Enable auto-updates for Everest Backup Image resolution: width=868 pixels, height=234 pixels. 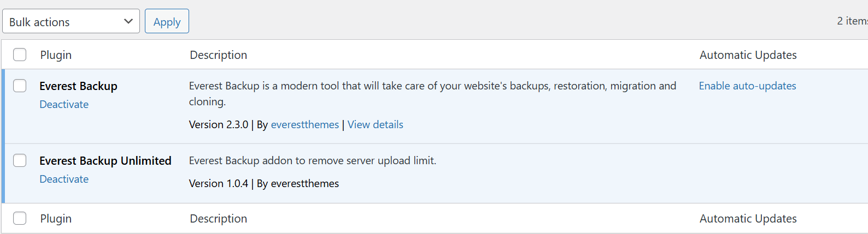(x=747, y=86)
